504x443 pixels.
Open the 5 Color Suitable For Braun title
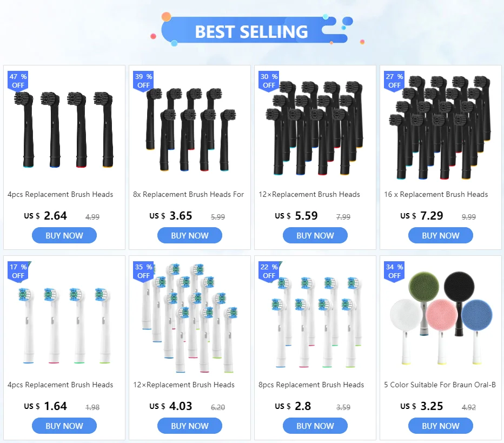click(x=440, y=385)
